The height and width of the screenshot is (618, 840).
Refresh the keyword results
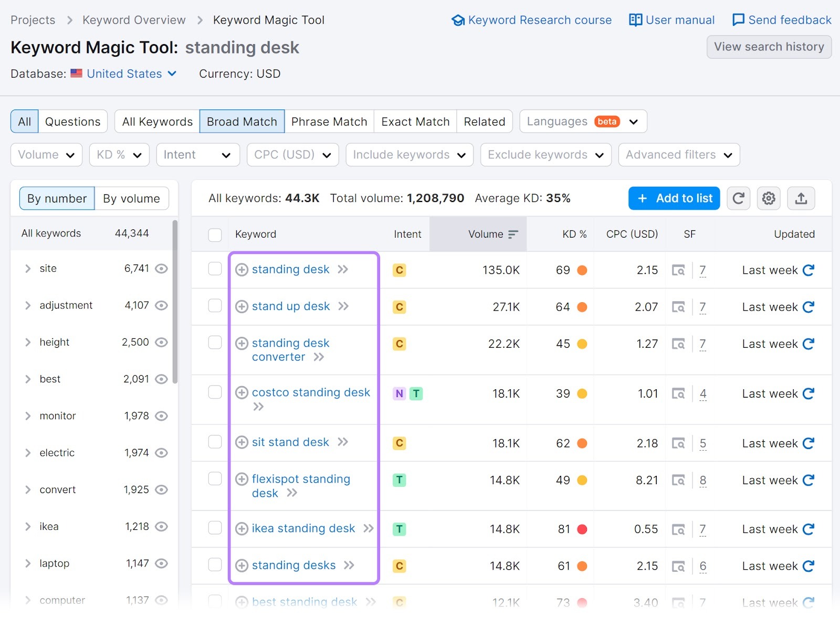coord(738,198)
